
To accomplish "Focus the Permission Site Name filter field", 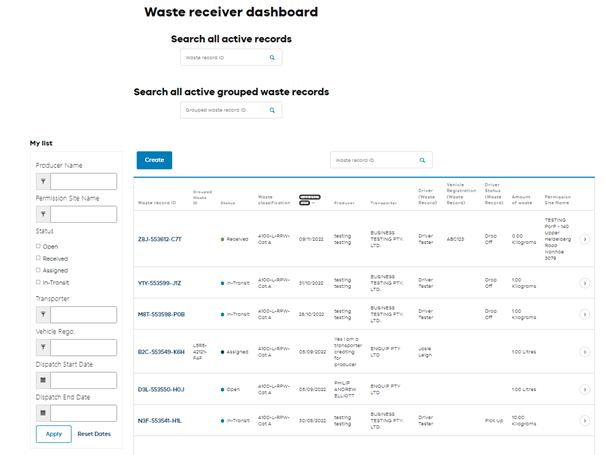I will (83, 214).
